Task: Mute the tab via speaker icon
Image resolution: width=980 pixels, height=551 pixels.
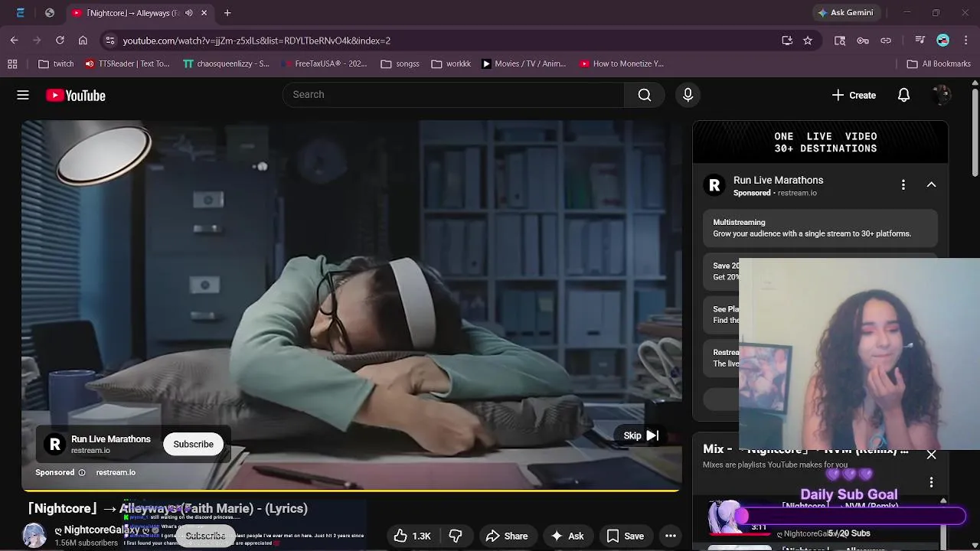Action: [x=188, y=13]
